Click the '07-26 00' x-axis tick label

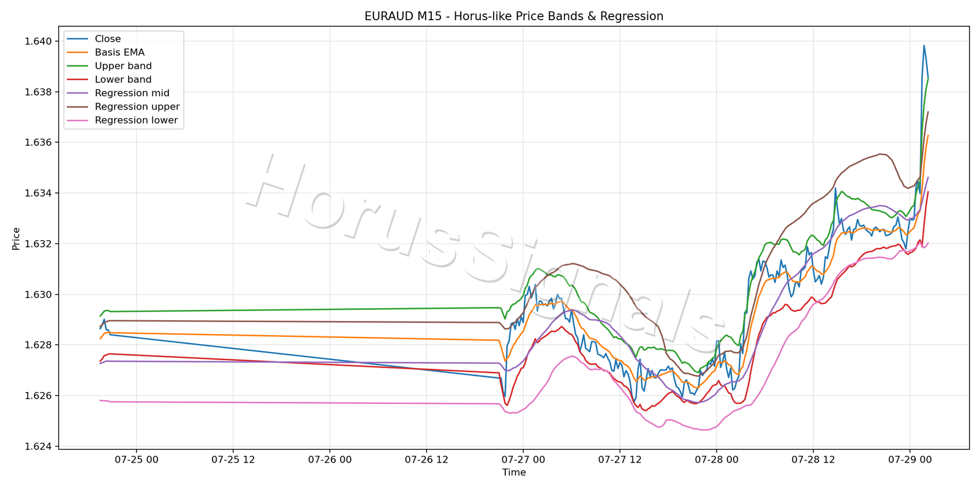pyautogui.click(x=330, y=459)
